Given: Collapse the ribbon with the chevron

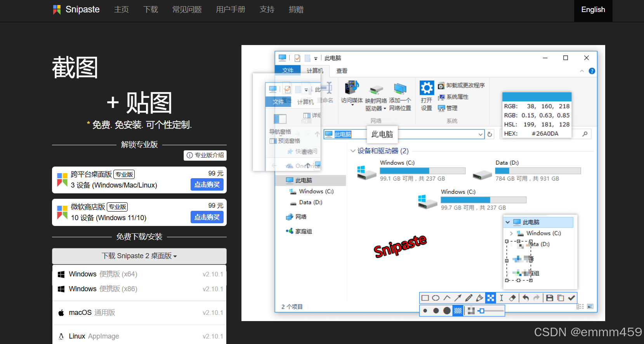Looking at the screenshot, I should point(582,71).
